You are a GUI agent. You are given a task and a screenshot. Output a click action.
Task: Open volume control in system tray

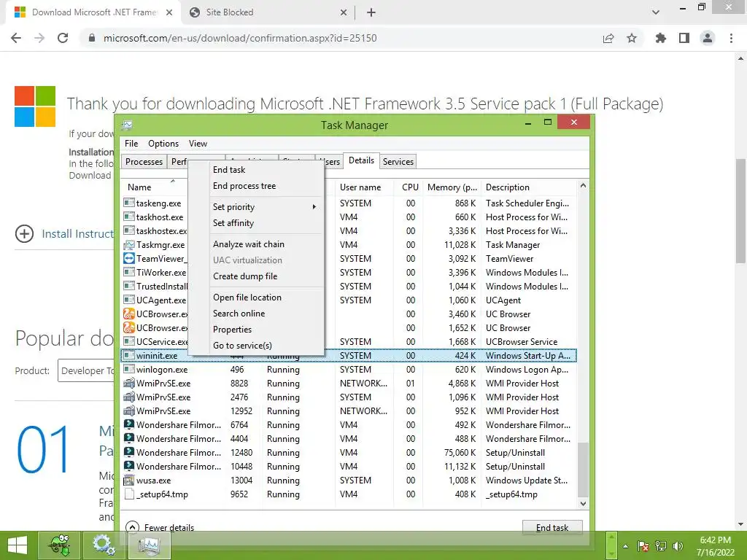pyautogui.click(x=678, y=546)
